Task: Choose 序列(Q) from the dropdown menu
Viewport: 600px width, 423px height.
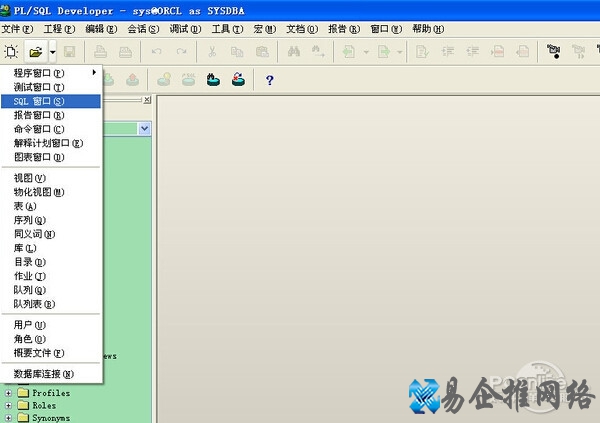Action: pos(51,220)
